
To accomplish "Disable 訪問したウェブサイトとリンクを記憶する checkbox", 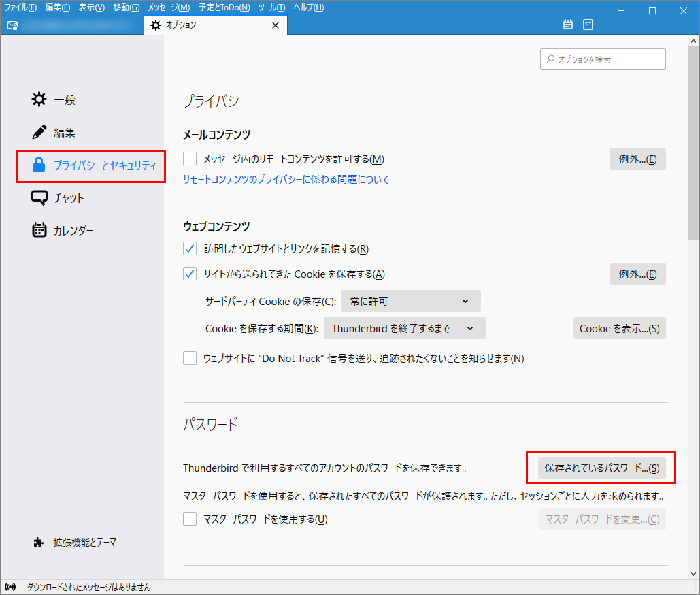I will click(x=190, y=248).
